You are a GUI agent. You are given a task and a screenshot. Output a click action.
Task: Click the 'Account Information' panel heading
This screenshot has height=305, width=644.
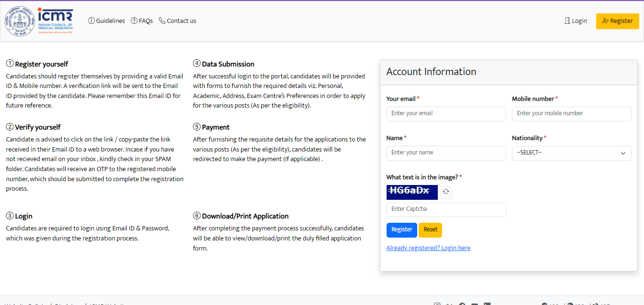tap(431, 72)
